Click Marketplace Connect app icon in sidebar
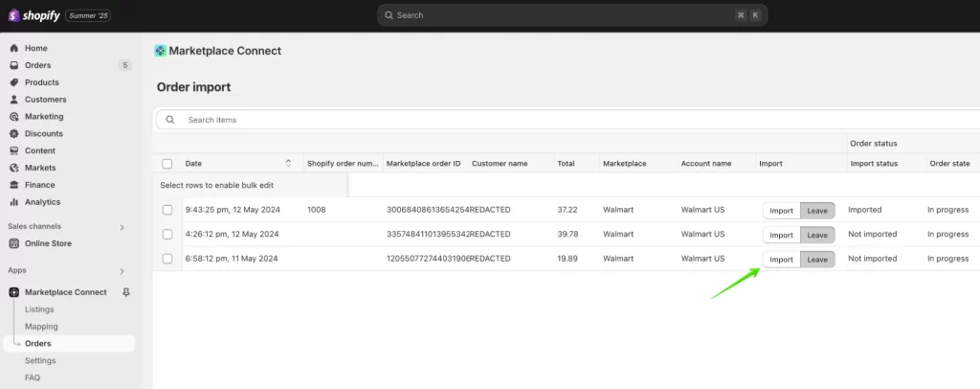 tap(13, 292)
